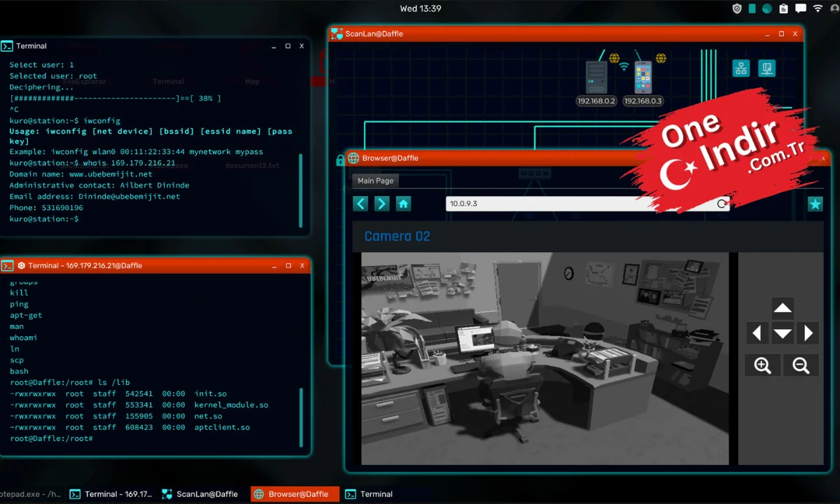Open Terminal - 169.17... from the taskbar
Viewport: 840px width, 504px height.
pyautogui.click(x=111, y=494)
